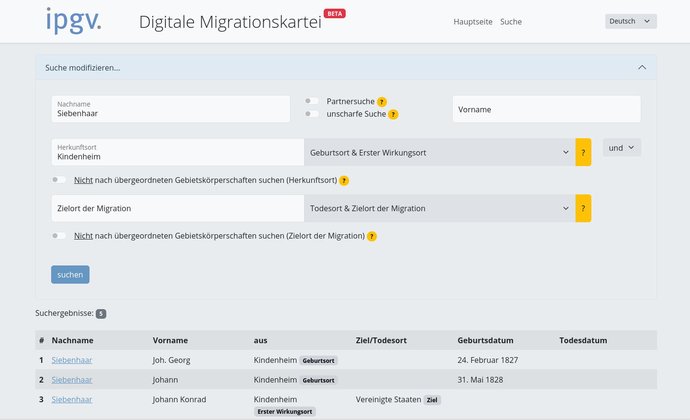Open Siebenhaar link for Johann Konrad
Image resolution: width=690 pixels, height=420 pixels.
coord(72,399)
